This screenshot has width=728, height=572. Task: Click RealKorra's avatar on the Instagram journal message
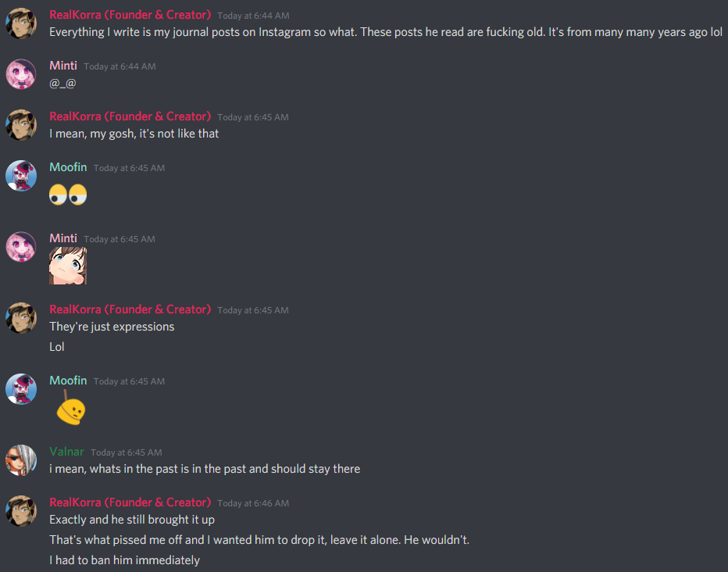click(21, 23)
